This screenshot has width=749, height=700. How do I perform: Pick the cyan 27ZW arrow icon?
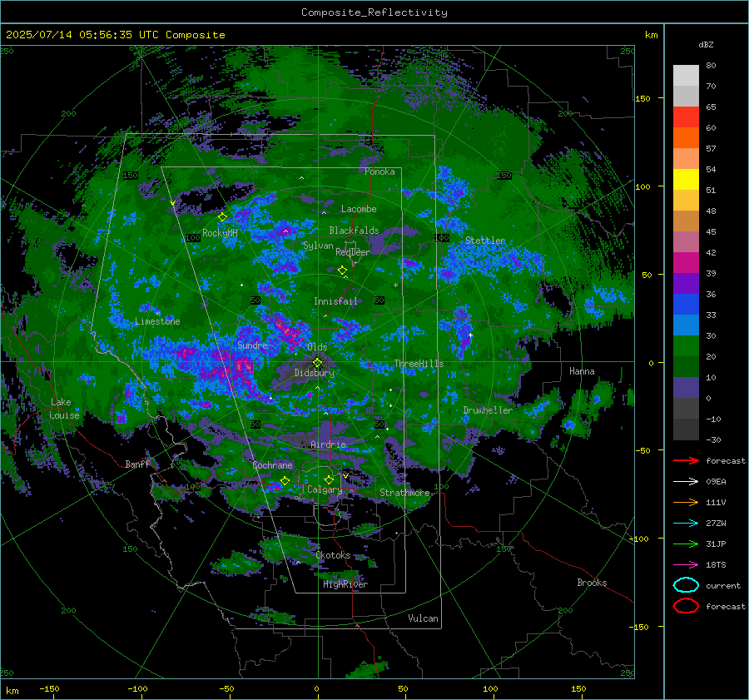(686, 523)
